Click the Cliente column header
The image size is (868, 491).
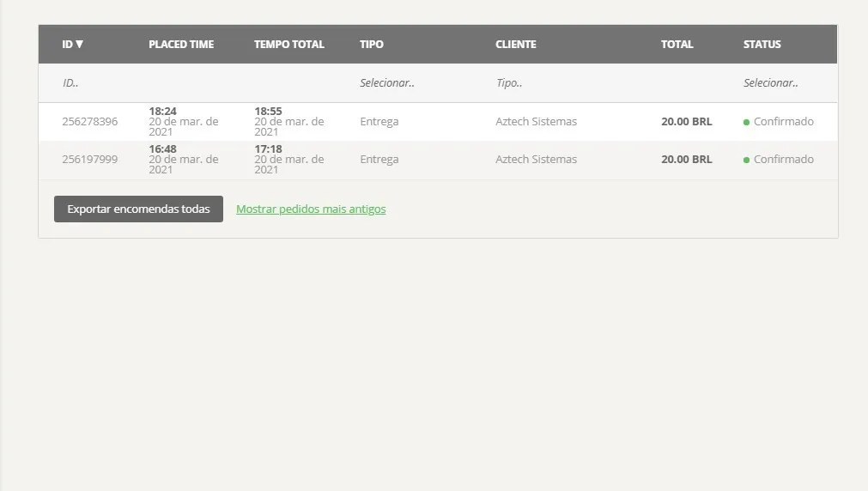(x=515, y=45)
